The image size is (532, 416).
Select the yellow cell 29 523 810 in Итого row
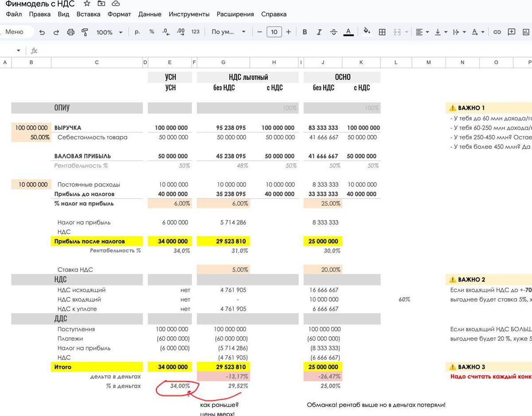pyautogui.click(x=223, y=367)
